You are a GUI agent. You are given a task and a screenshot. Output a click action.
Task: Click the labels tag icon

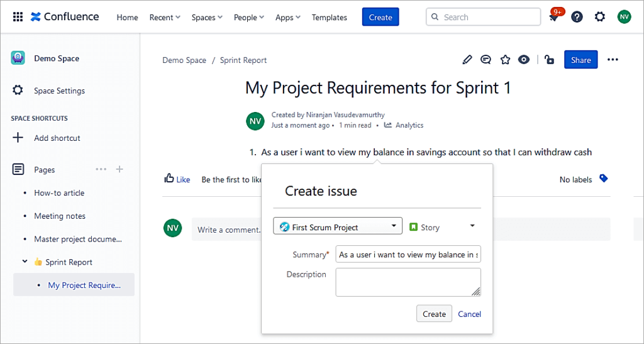(x=603, y=179)
